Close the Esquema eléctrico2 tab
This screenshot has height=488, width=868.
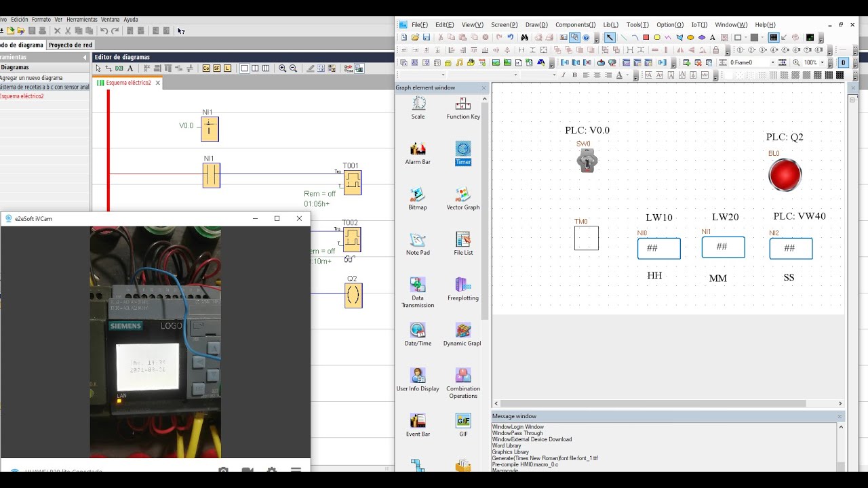coord(158,83)
